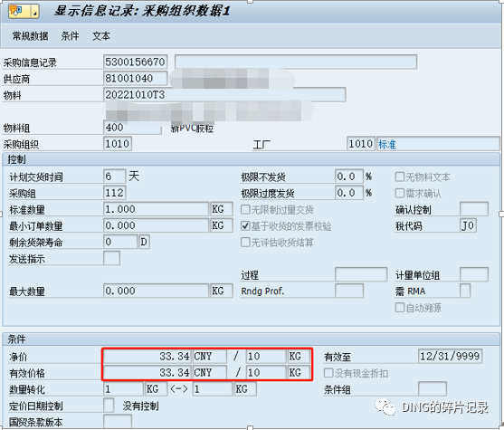The image size is (504, 430).
Task: Click the standard quantity unit KG field
Action: tap(222, 209)
